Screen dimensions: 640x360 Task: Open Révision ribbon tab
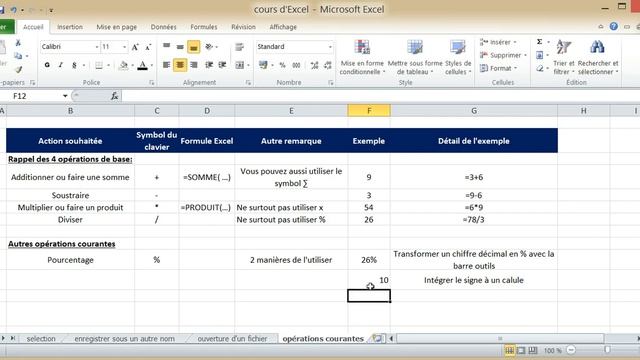coord(243,27)
